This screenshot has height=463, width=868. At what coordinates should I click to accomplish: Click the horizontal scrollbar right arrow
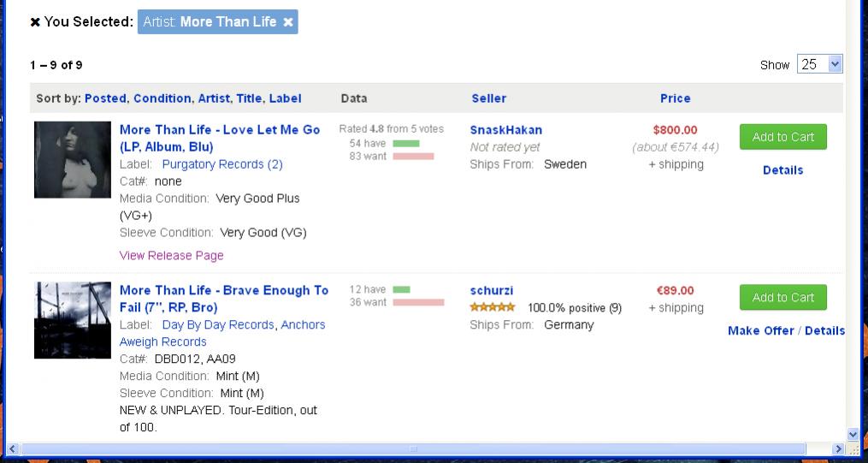click(839, 448)
